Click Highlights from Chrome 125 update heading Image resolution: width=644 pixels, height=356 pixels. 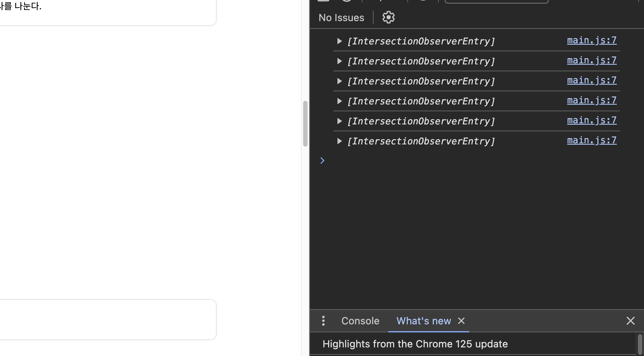415,344
